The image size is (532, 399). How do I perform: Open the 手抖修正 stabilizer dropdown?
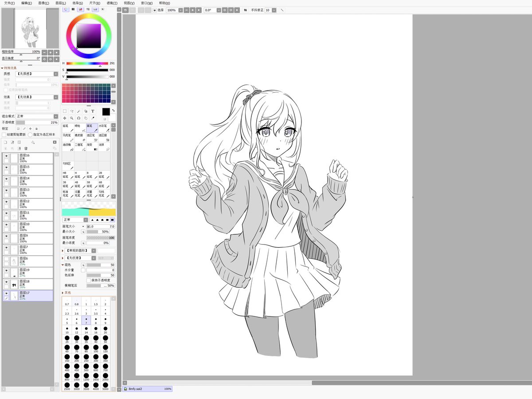coord(274,10)
